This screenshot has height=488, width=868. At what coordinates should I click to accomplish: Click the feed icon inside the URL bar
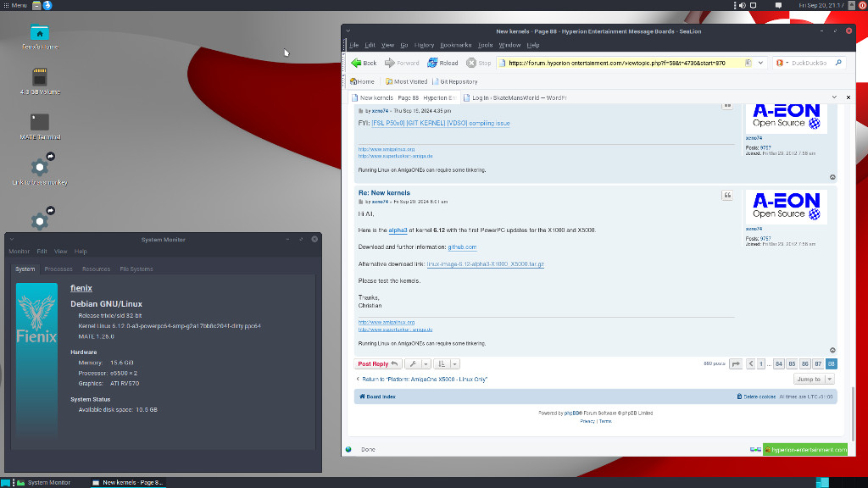coord(748,63)
